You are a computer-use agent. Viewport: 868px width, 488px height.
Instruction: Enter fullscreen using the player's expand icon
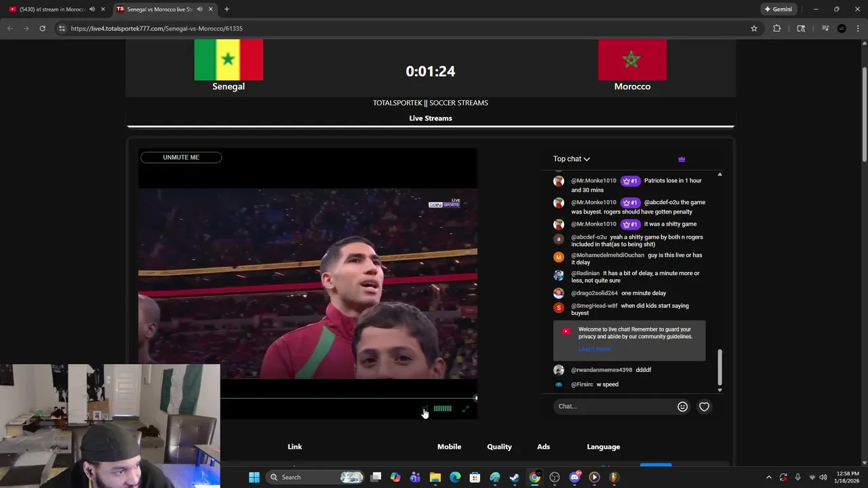click(x=465, y=409)
